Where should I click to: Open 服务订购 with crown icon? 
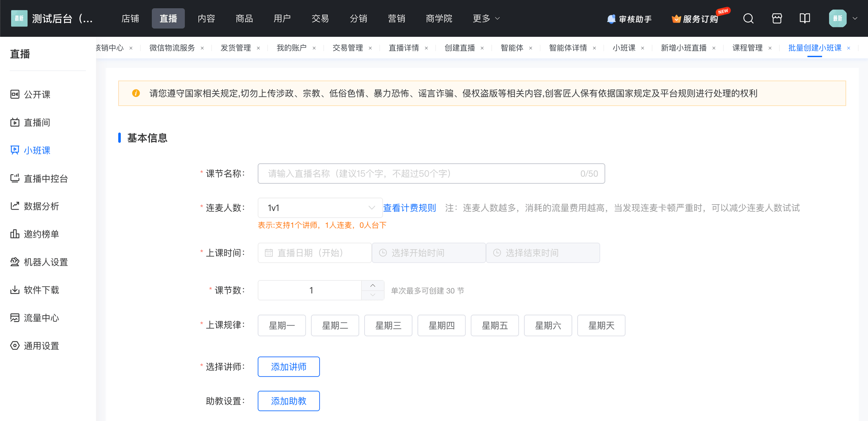pos(695,19)
